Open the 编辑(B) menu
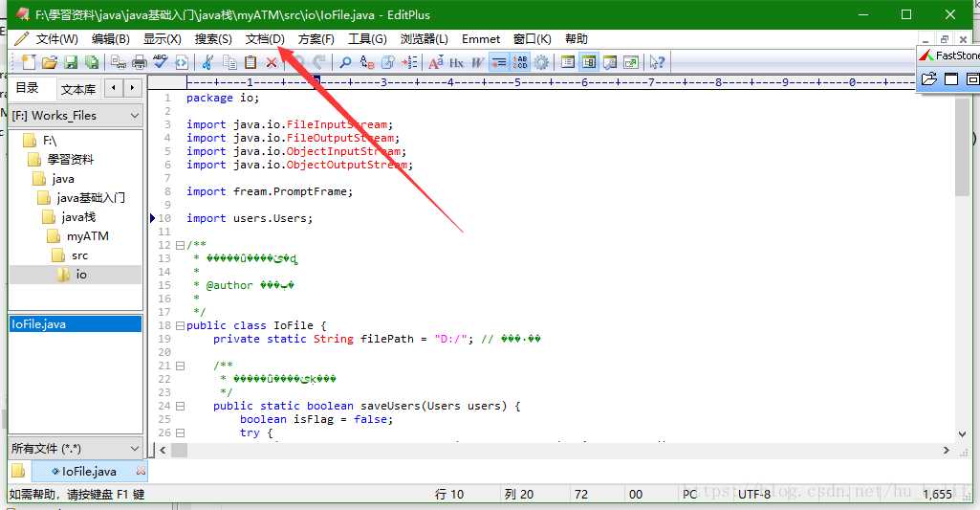This screenshot has width=980, height=510. click(111, 39)
